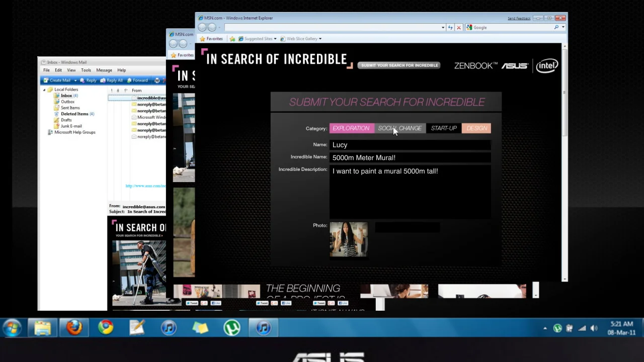Click the search magnifier icon in Internet Explorer
The image size is (644, 362).
tap(556, 28)
